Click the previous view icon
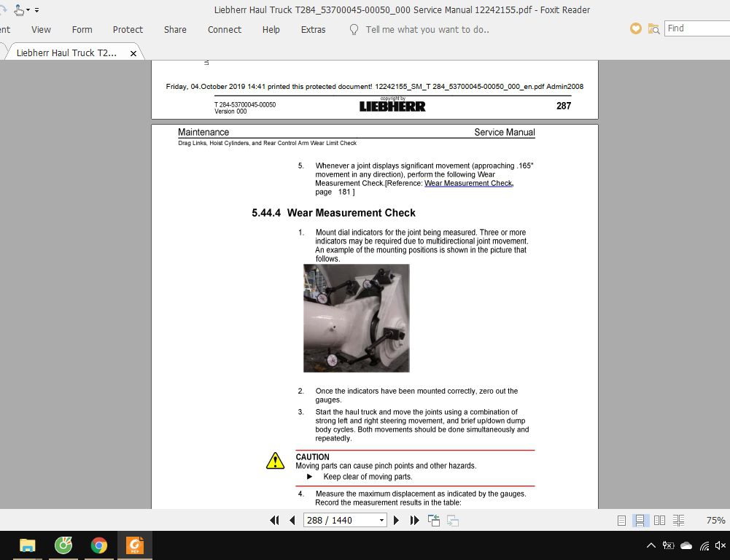Viewport: 730px width, 560px height. (434, 521)
